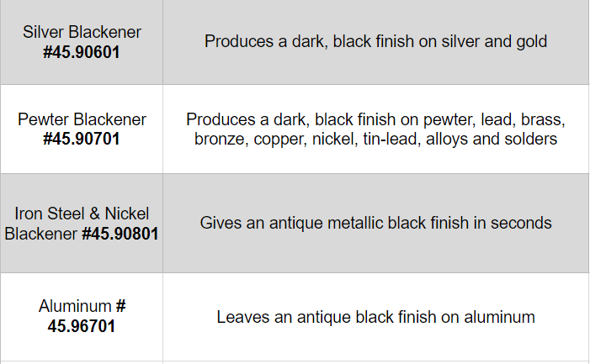
Task: Click the Aluminum product name
Action: click(x=75, y=306)
